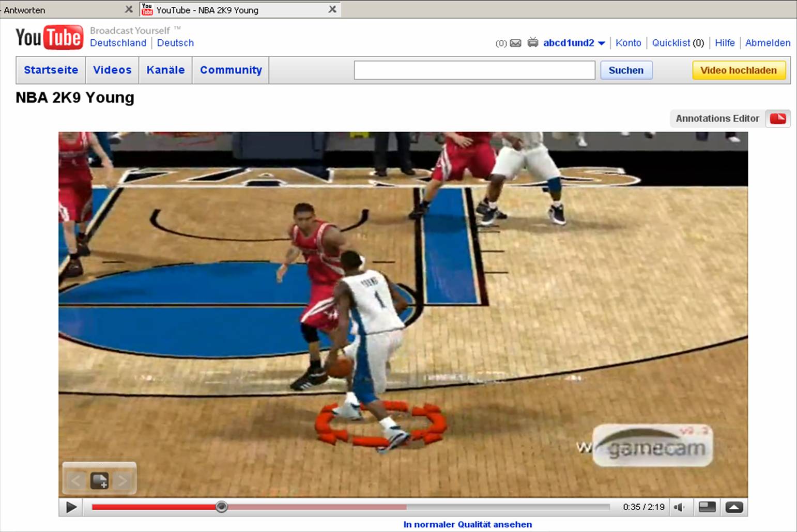Go to the Videos tab
The image size is (797, 532).
(x=112, y=70)
